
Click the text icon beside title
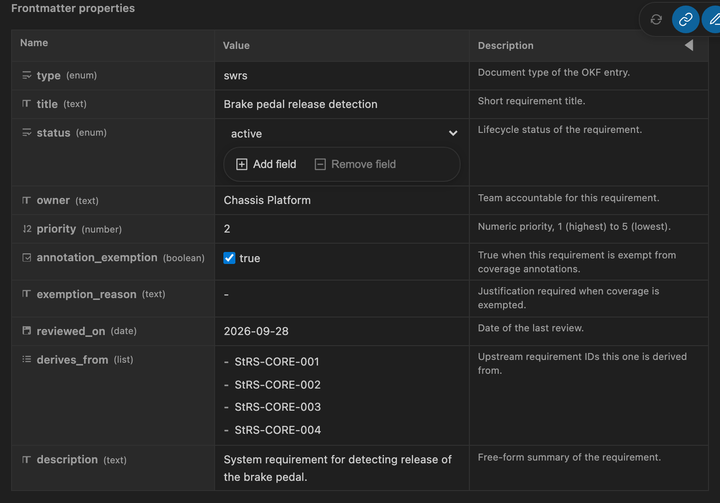click(27, 104)
